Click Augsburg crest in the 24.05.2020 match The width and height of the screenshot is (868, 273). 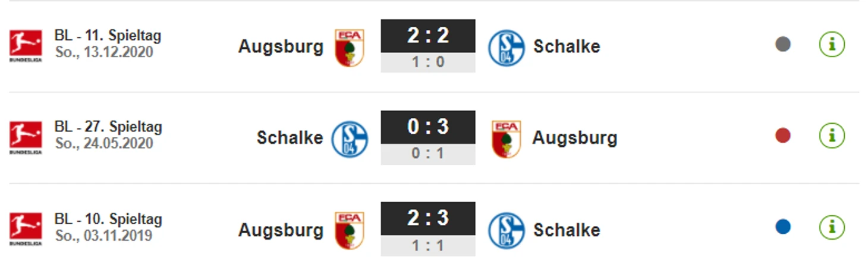pos(506,139)
